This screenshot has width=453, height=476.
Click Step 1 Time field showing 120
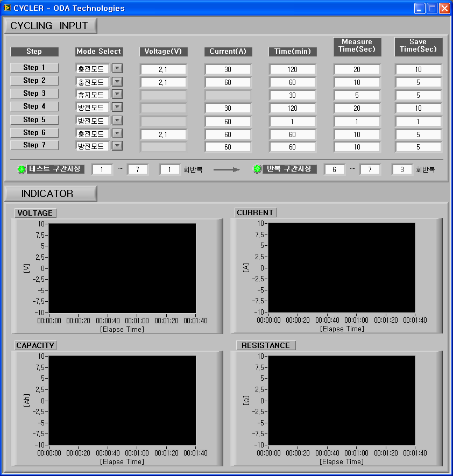[293, 69]
